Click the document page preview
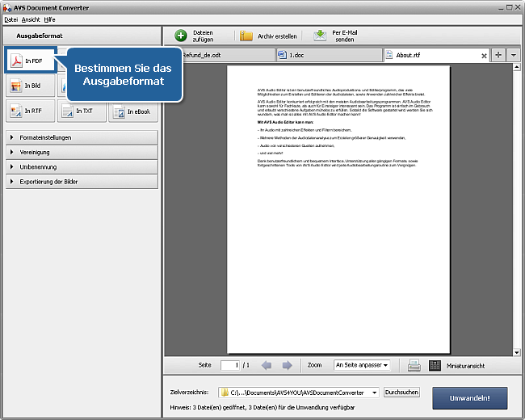Viewport: 525px width, 420px height. (x=338, y=209)
